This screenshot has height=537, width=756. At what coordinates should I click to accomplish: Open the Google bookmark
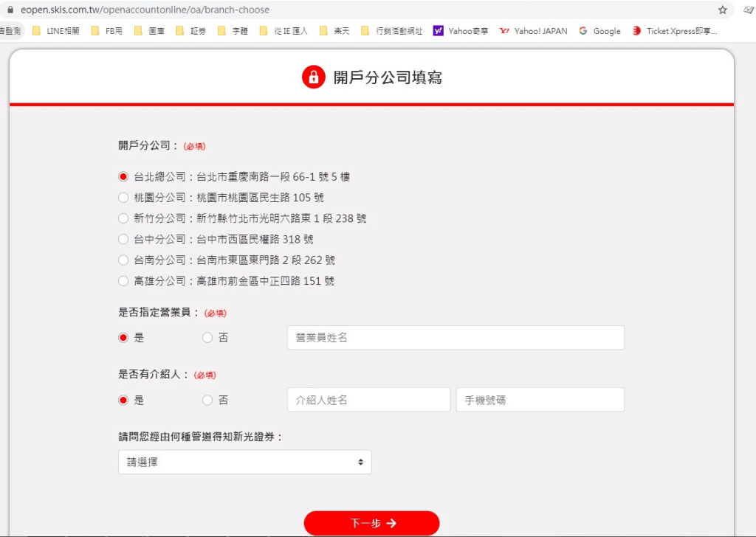click(599, 31)
